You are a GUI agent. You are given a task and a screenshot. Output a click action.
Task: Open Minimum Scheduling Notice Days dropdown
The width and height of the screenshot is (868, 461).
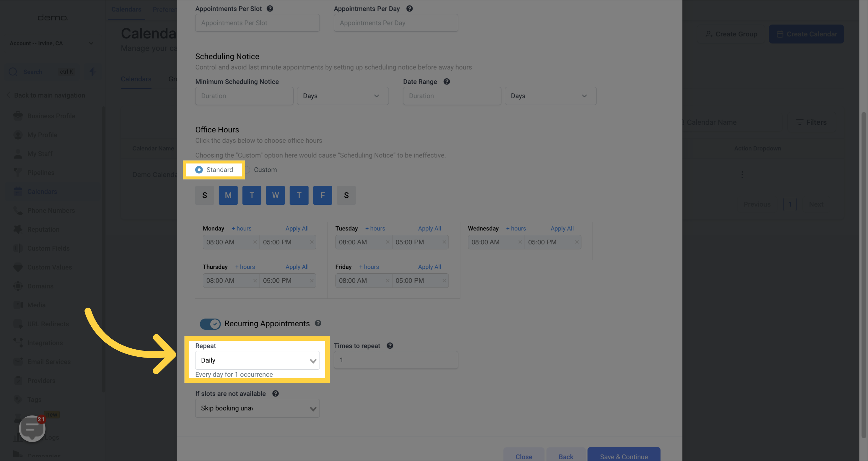click(342, 96)
